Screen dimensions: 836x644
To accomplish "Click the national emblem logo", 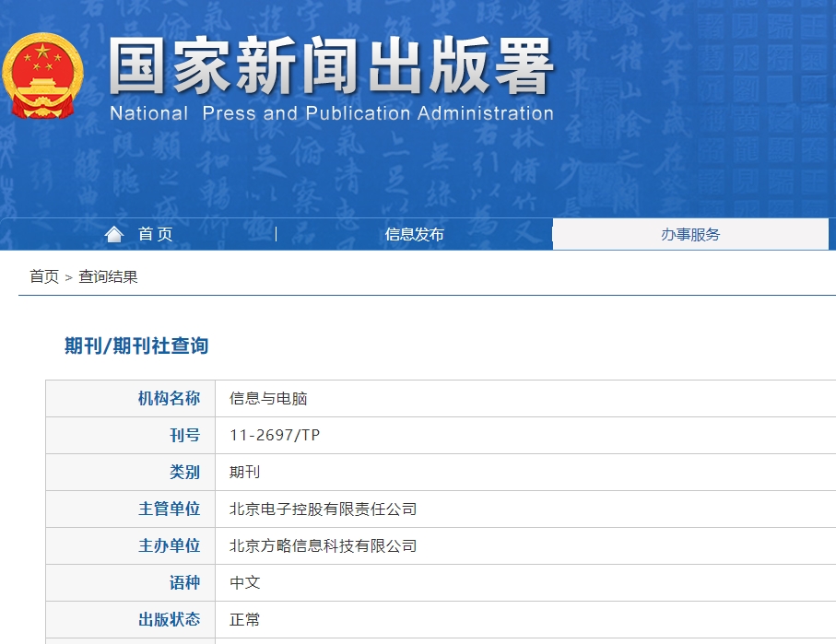I will [x=42, y=76].
